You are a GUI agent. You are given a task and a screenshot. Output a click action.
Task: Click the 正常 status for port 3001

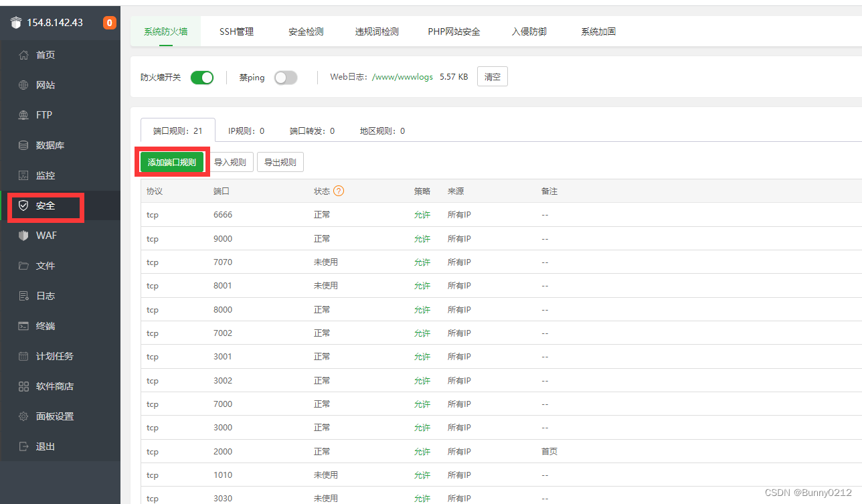[x=322, y=357]
